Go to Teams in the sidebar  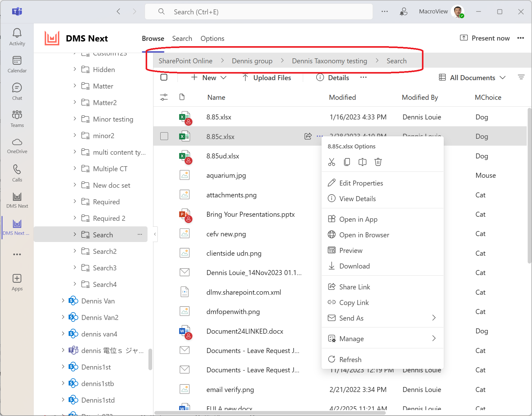tap(17, 119)
